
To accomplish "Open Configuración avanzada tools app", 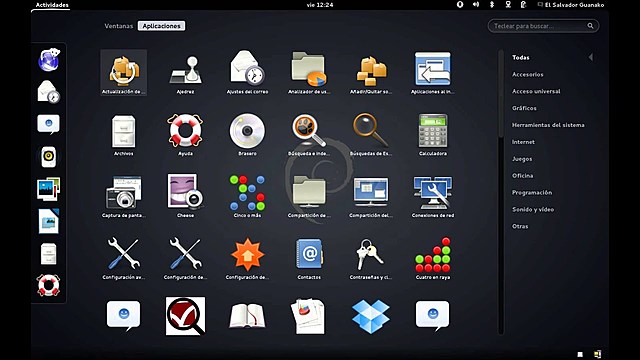I will (x=124, y=258).
